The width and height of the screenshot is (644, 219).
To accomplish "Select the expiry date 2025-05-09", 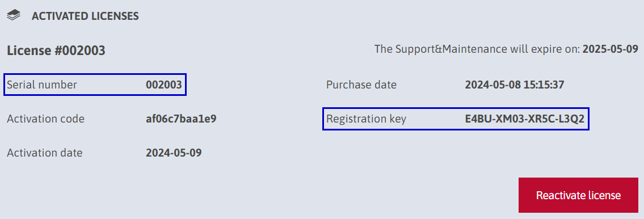I will (x=611, y=49).
